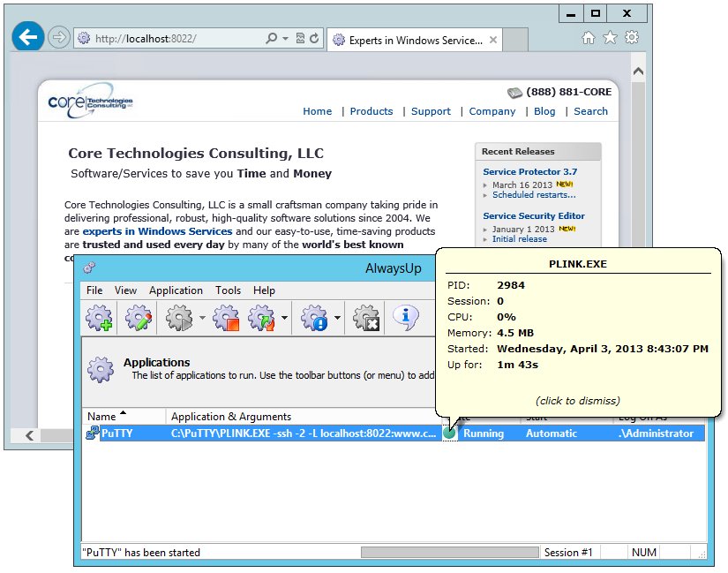Image resolution: width=728 pixels, height=573 pixels.
Task: Open the Initial release link
Action: (520, 239)
